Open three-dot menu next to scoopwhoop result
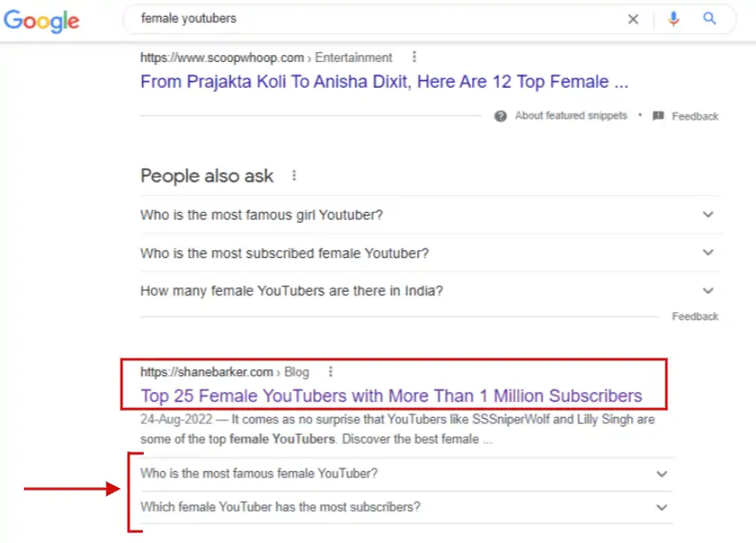Screen dimensions: 756x543 coord(414,58)
